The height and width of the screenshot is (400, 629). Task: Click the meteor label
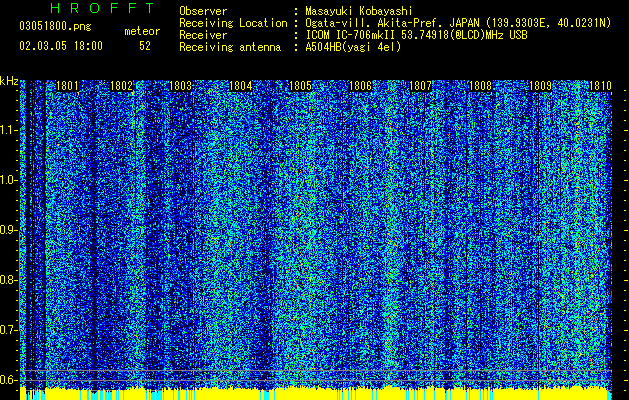pos(142,31)
